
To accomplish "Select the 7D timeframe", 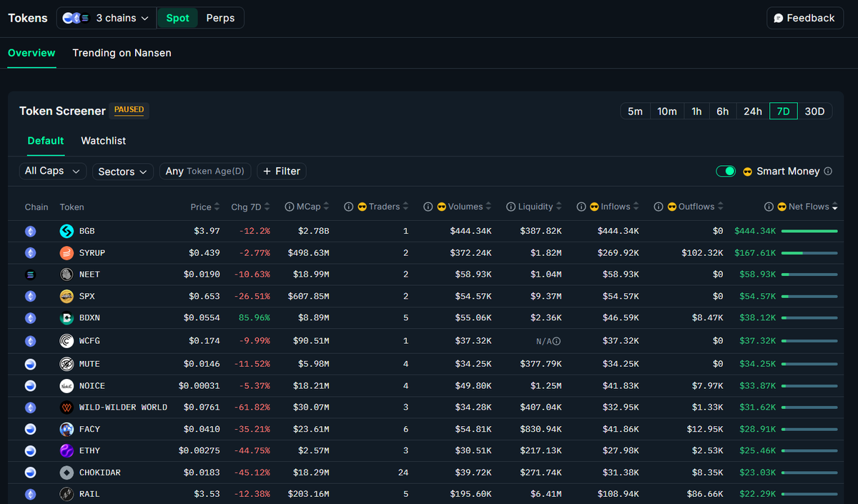I will pos(784,112).
